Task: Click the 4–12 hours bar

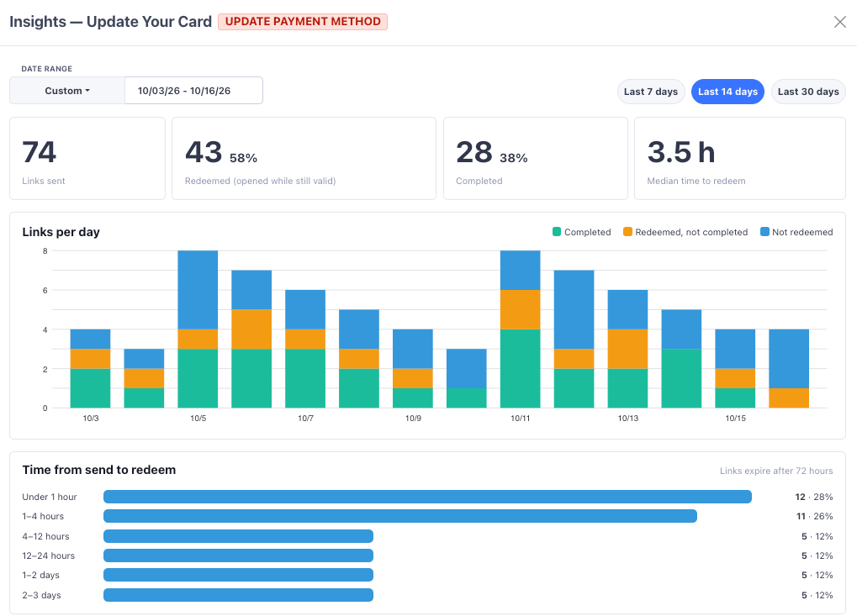Action: (x=238, y=536)
